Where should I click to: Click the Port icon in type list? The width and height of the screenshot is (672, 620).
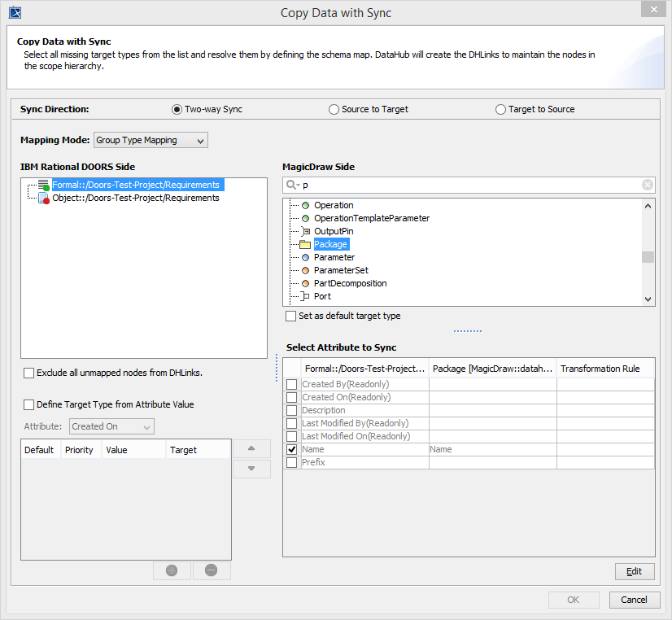coord(305,296)
